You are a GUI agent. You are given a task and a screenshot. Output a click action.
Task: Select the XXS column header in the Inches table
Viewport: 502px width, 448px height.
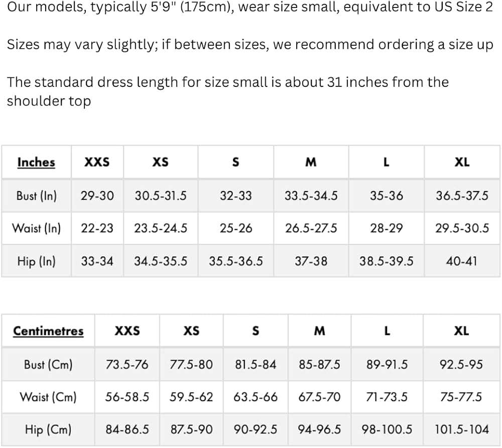[96, 162]
